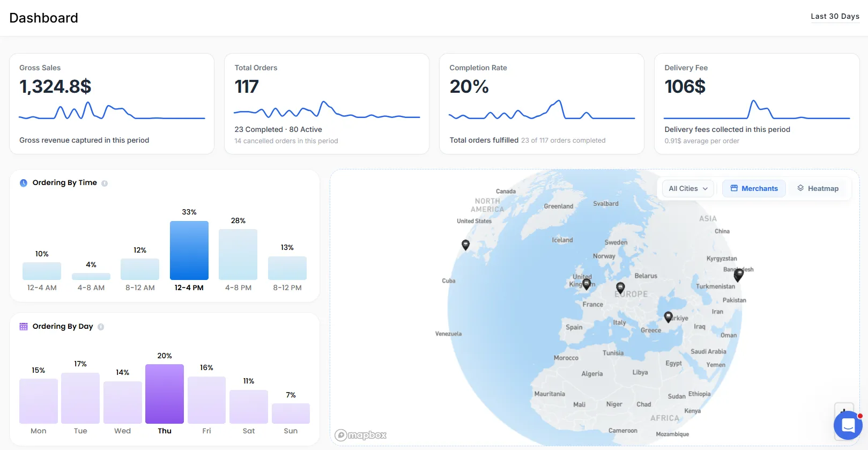Click the Dashboard page heading
This screenshot has height=450, width=868.
tap(43, 18)
